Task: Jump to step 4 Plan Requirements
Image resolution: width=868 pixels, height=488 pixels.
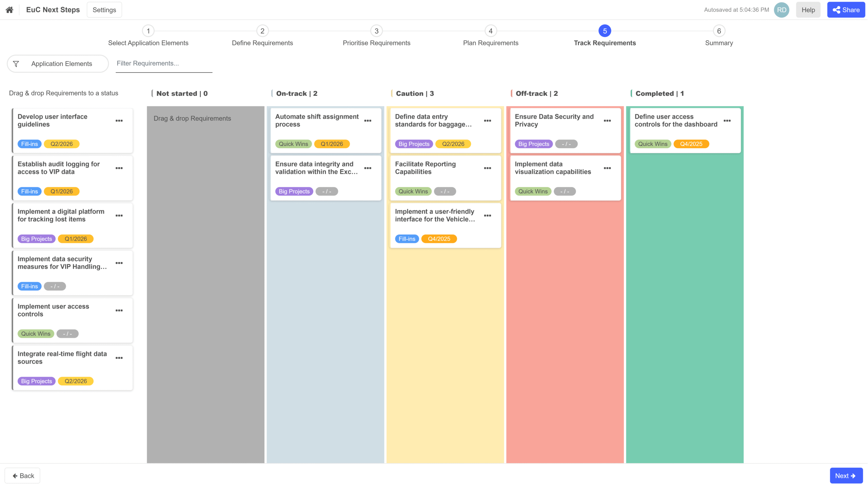Action: click(490, 31)
